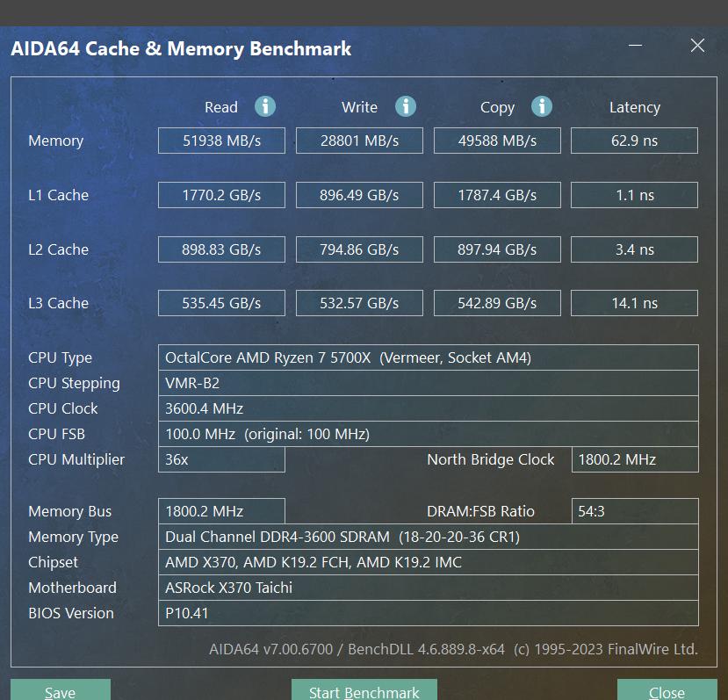Save the benchmark results
Screen dimensions: 728x700
pyautogui.click(x=61, y=689)
